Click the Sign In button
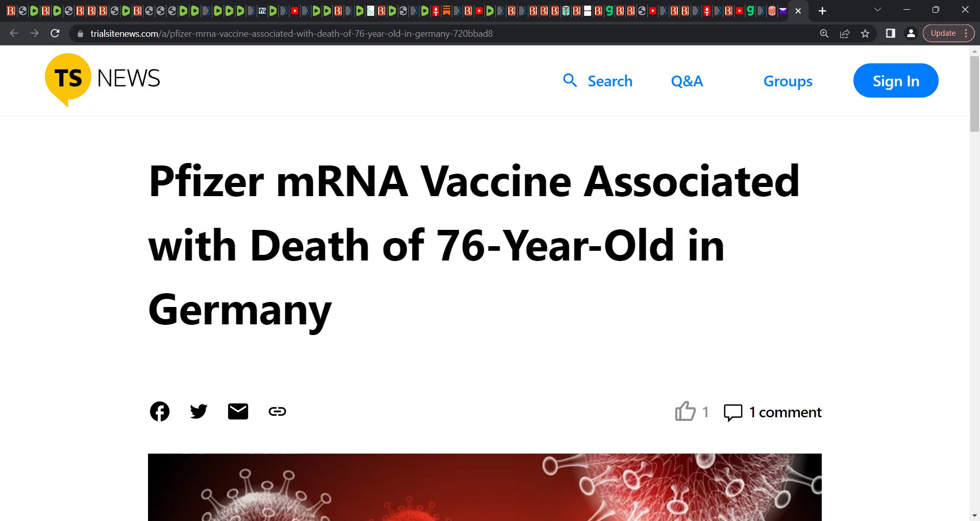Image resolution: width=980 pixels, height=521 pixels. [x=896, y=80]
